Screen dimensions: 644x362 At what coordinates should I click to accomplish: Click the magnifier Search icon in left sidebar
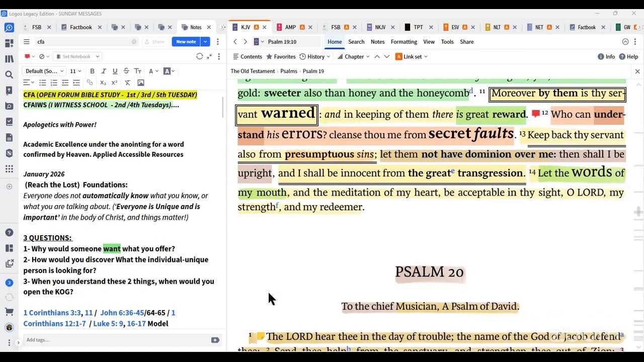pyautogui.click(x=9, y=74)
